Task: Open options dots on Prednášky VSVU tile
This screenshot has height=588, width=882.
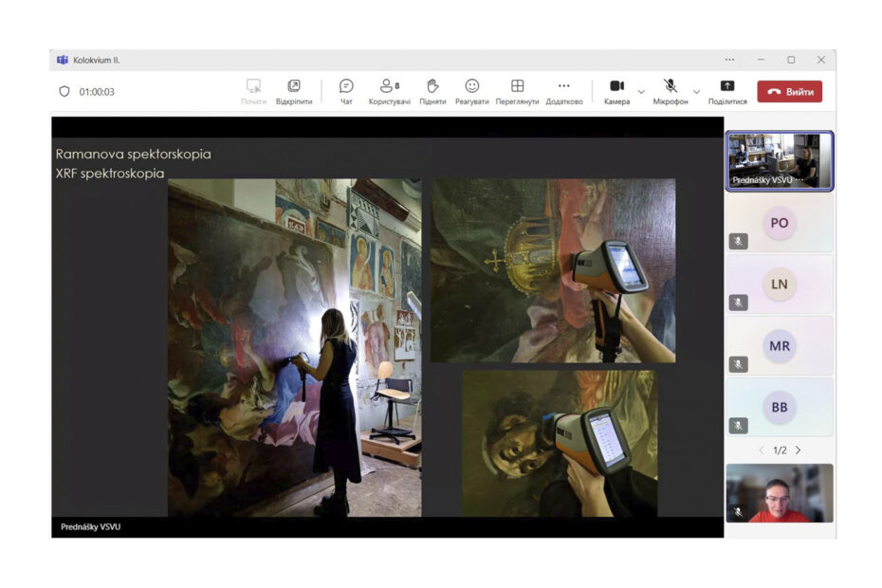Action: 799,180
